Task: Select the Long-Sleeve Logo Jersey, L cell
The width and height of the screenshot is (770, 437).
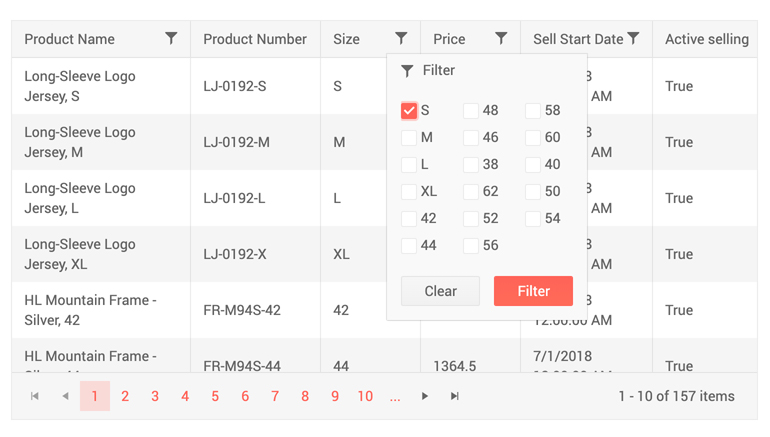Action: pyautogui.click(x=101, y=198)
